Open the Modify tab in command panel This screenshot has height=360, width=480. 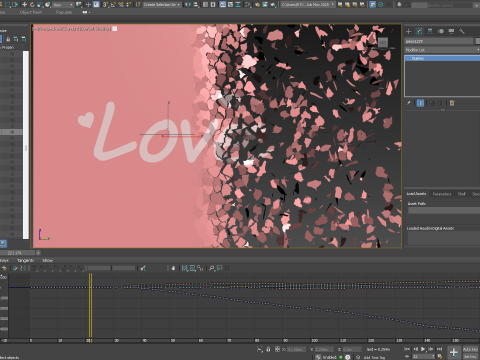(419, 31)
